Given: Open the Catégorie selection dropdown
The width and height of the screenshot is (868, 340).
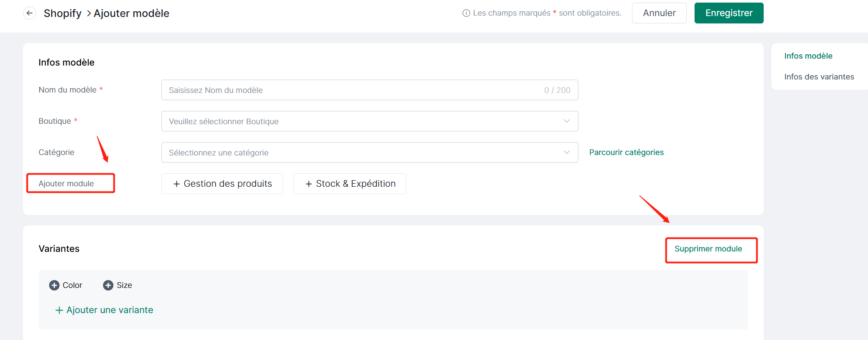Looking at the screenshot, I should [x=369, y=152].
